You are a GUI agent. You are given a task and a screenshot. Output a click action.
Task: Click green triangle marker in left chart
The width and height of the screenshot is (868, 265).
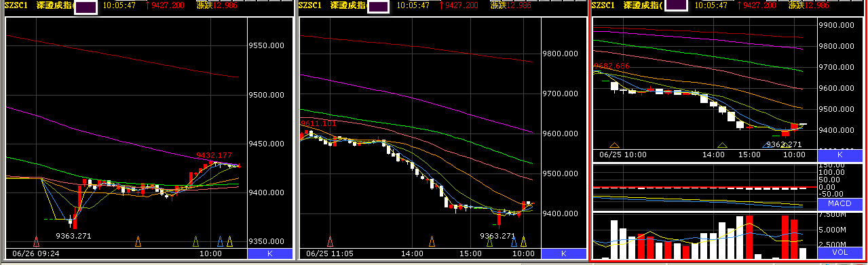[x=196, y=241]
